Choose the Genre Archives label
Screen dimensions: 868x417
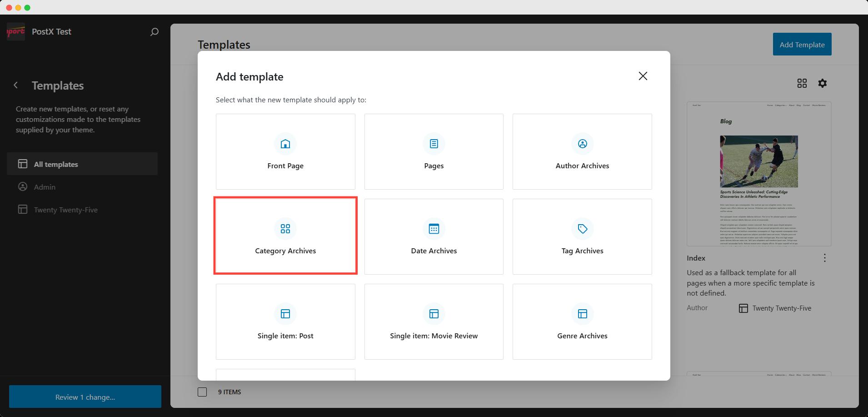pos(582,336)
